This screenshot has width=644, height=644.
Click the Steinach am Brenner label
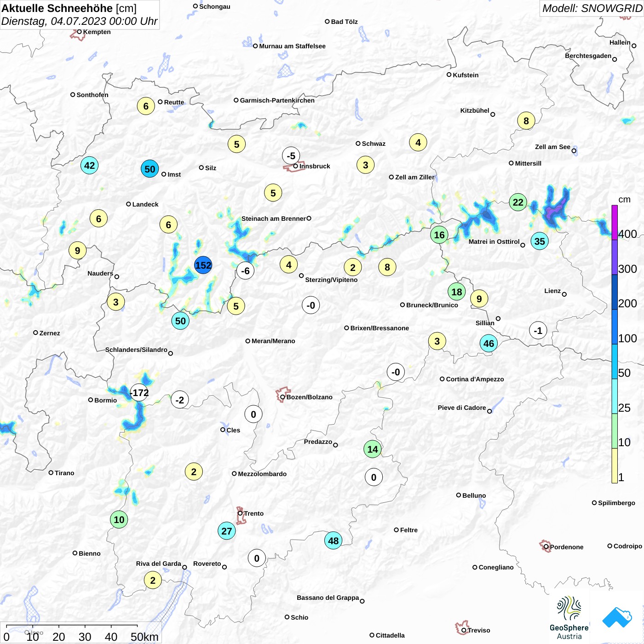[274, 218]
